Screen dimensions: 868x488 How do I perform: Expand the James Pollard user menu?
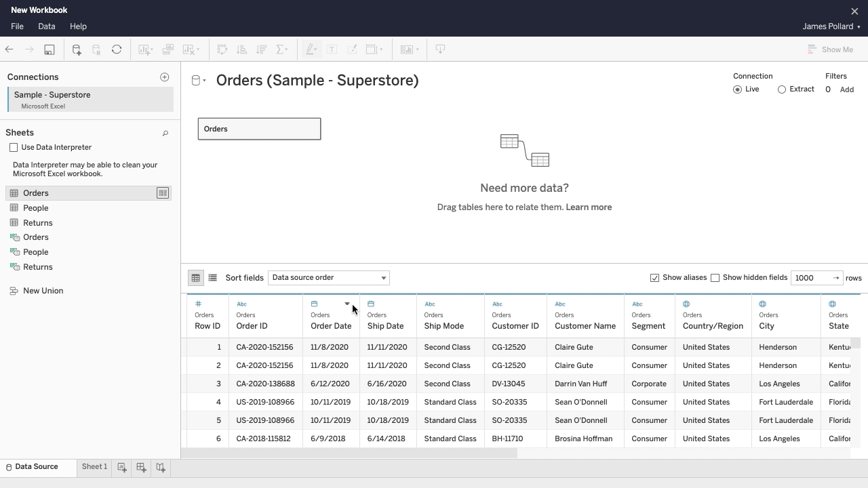pos(831,26)
